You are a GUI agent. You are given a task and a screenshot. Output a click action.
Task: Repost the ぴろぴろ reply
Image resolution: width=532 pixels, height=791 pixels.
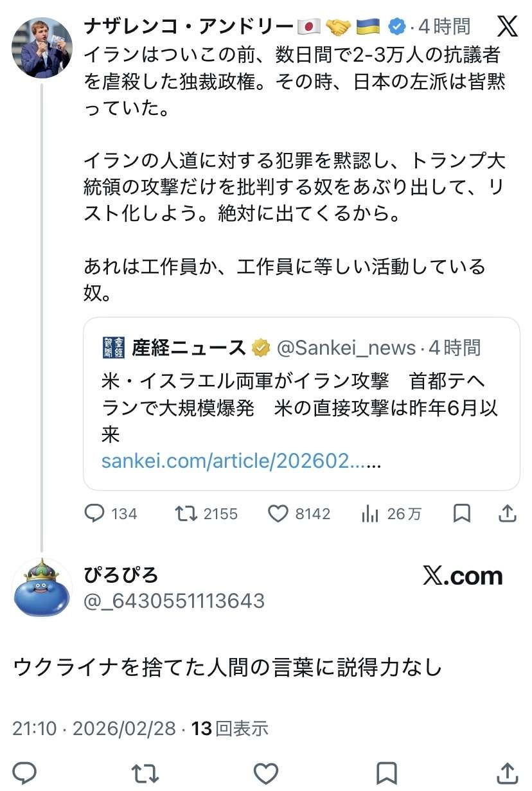click(145, 772)
